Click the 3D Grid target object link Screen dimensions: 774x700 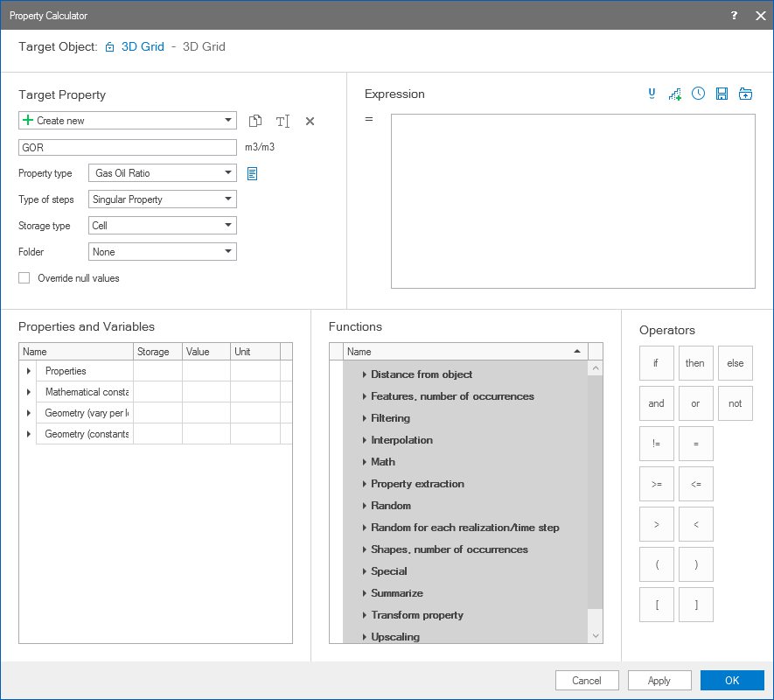[x=143, y=47]
